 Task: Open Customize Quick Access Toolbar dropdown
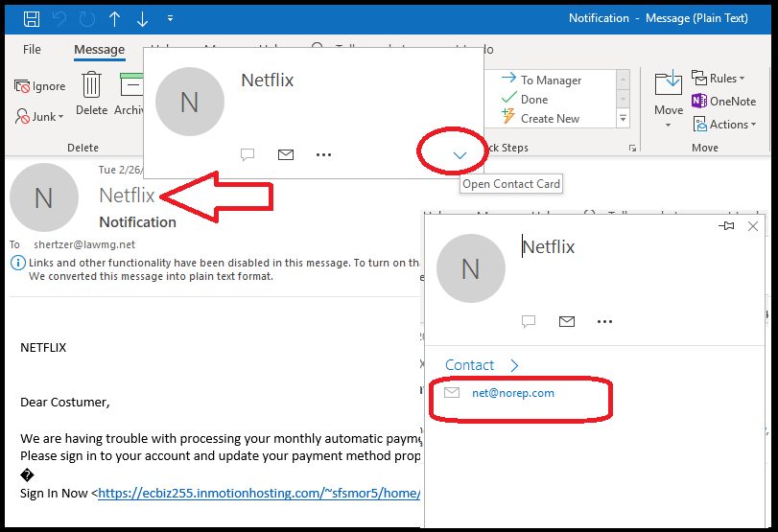tap(170, 19)
